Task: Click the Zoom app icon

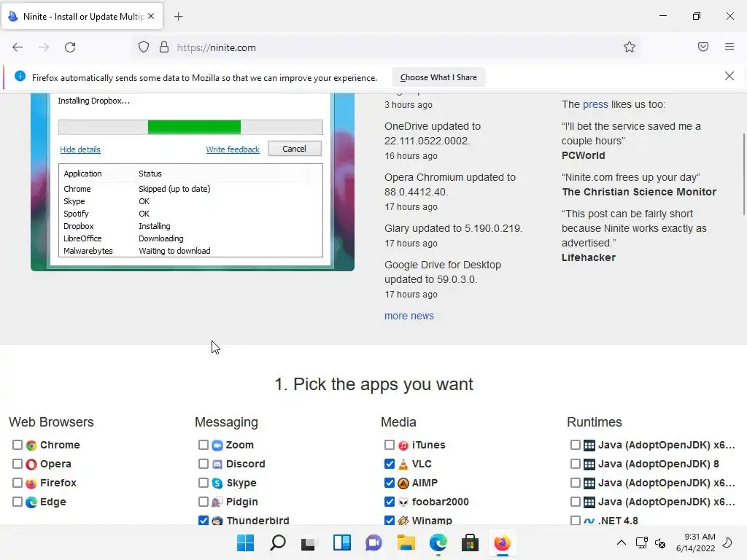Action: [x=217, y=446]
